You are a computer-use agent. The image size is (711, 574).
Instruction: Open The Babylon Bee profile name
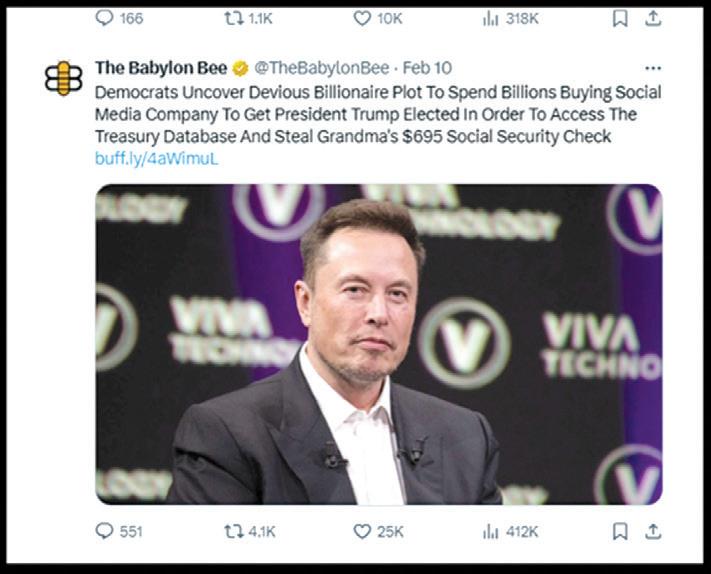point(160,68)
